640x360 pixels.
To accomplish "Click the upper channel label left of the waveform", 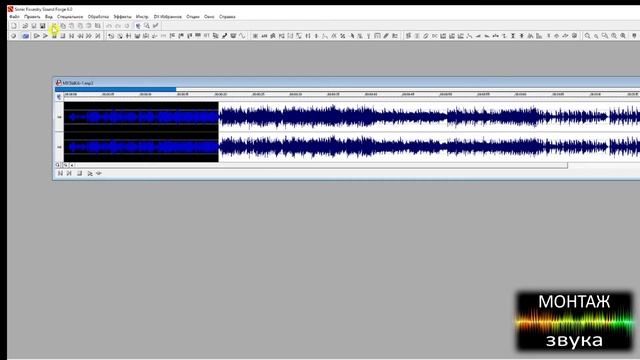I will [59, 117].
